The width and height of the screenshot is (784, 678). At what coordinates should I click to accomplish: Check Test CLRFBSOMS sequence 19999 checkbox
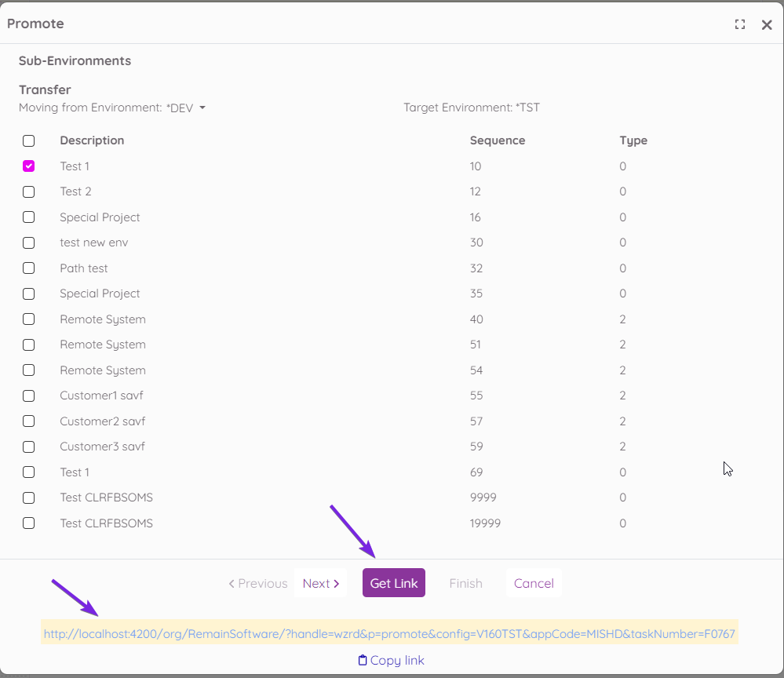click(29, 523)
